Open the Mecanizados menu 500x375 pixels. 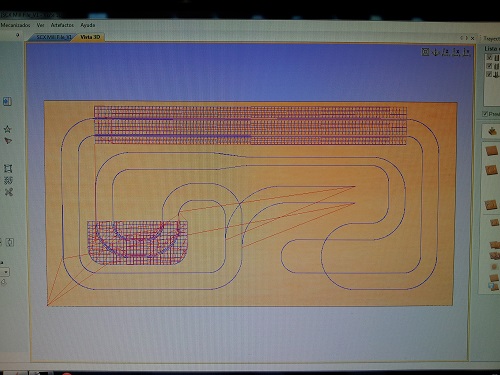click(x=15, y=25)
